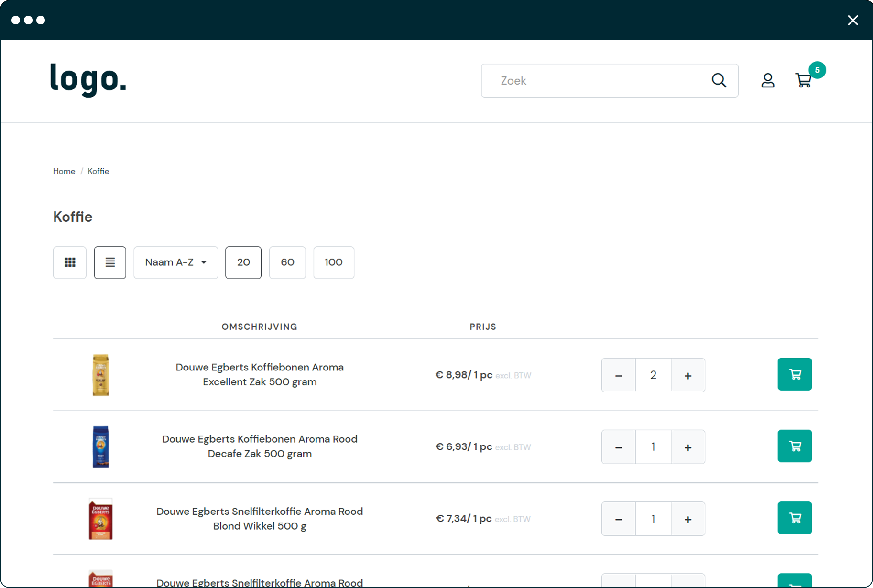The width and height of the screenshot is (873, 588).
Task: Close the window with the X
Action: (x=853, y=20)
